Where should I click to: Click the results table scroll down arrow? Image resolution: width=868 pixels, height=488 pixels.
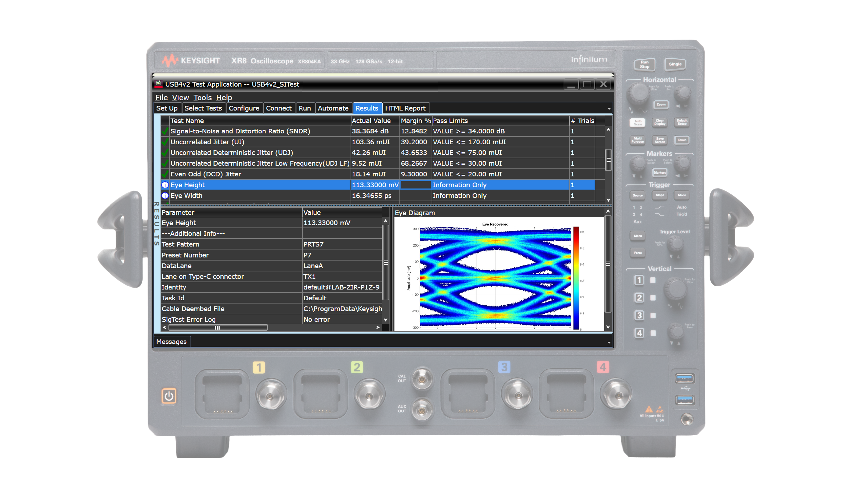[x=608, y=200]
